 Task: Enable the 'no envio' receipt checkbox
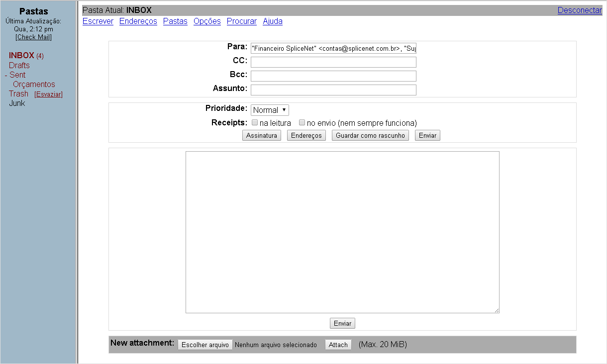302,122
